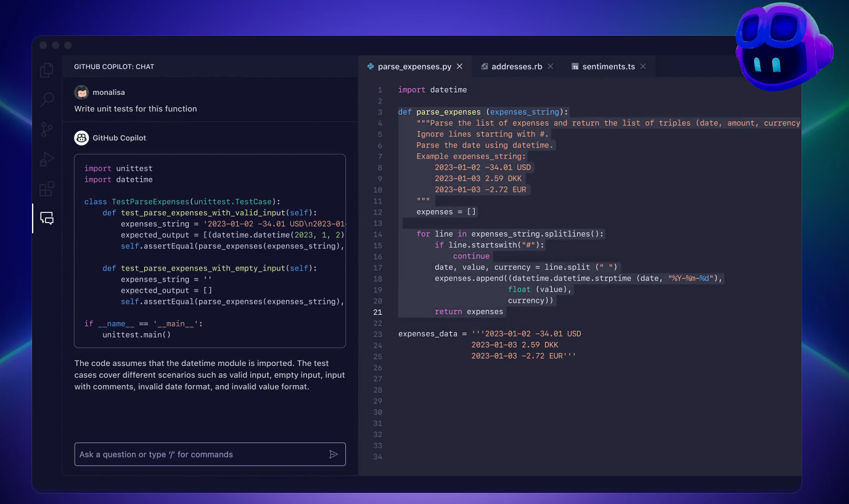Click the GitHub Copilot avatar icon
Image resolution: width=849 pixels, height=504 pixels.
pos(81,138)
